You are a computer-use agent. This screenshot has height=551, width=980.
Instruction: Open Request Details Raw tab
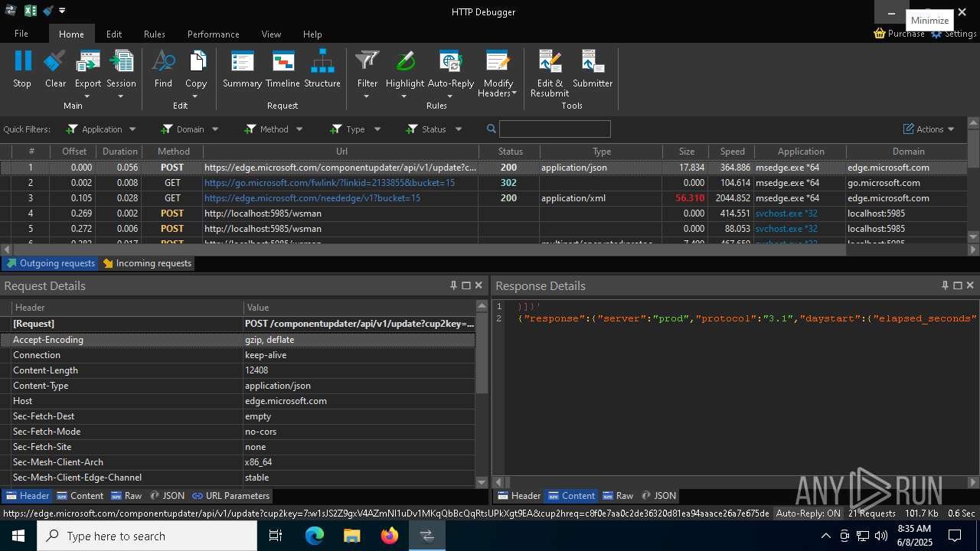[126, 496]
